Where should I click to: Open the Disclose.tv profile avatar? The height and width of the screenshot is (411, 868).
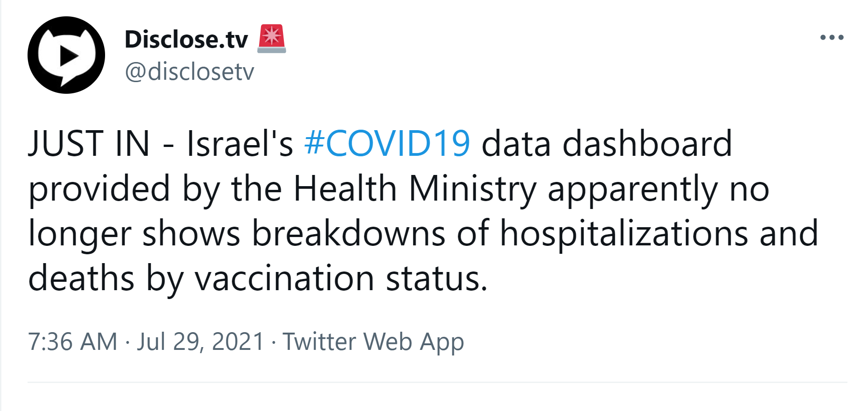tap(66, 55)
